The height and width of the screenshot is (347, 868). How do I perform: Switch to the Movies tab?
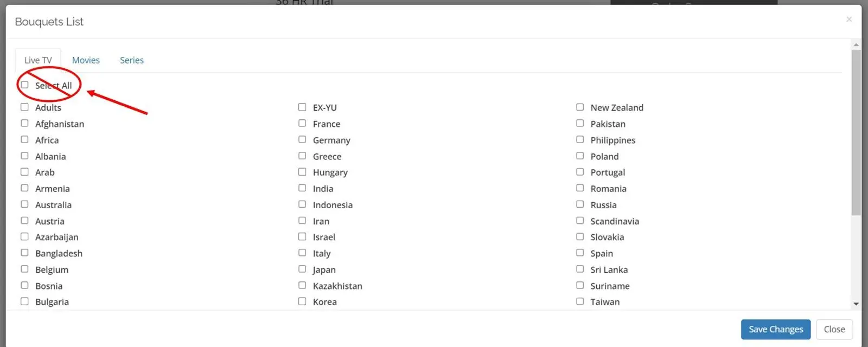coord(86,60)
